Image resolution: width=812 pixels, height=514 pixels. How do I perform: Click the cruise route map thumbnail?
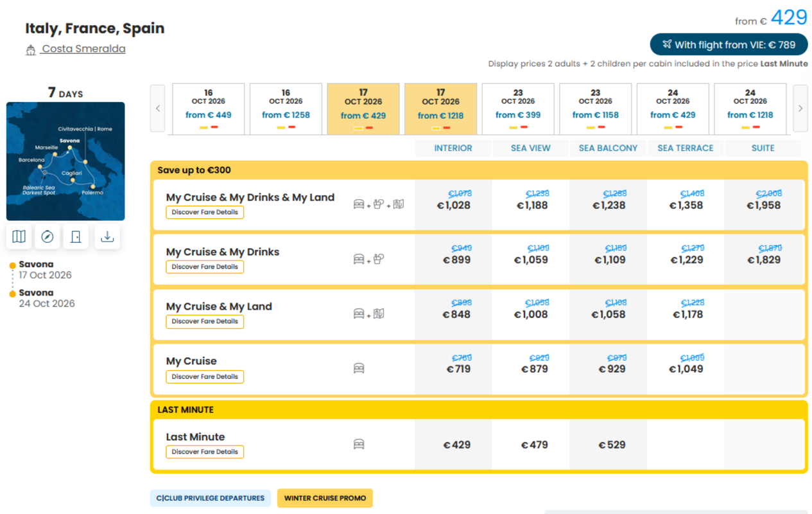coord(65,161)
